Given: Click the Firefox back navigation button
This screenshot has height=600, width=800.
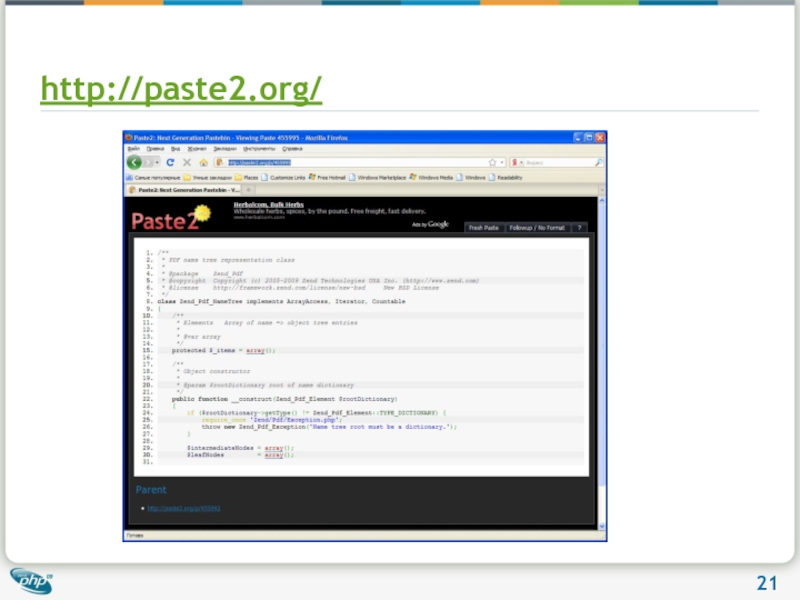Looking at the screenshot, I should (134, 161).
